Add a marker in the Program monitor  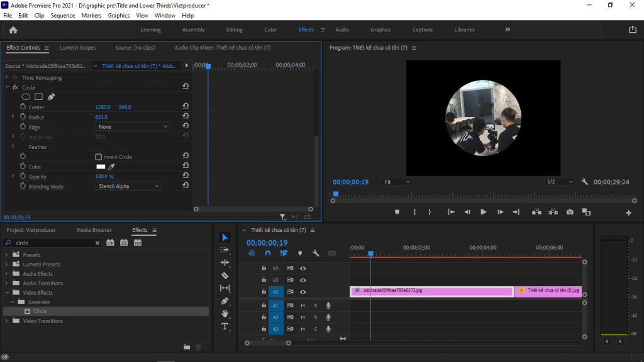point(397,212)
